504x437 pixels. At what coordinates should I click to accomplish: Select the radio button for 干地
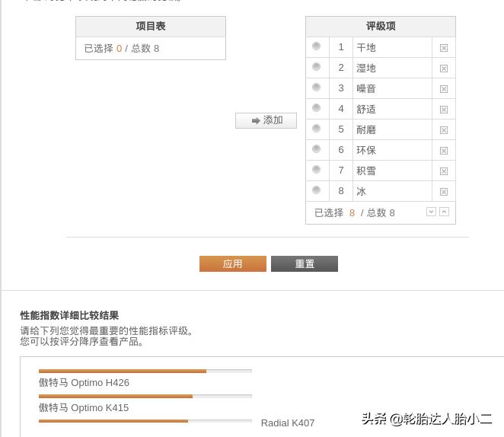click(316, 46)
